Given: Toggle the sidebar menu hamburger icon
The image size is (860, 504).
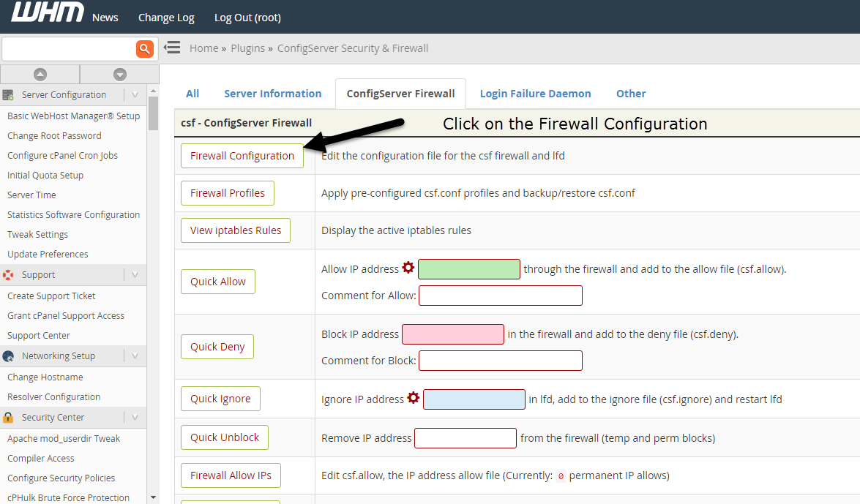Looking at the screenshot, I should pyautogui.click(x=172, y=48).
